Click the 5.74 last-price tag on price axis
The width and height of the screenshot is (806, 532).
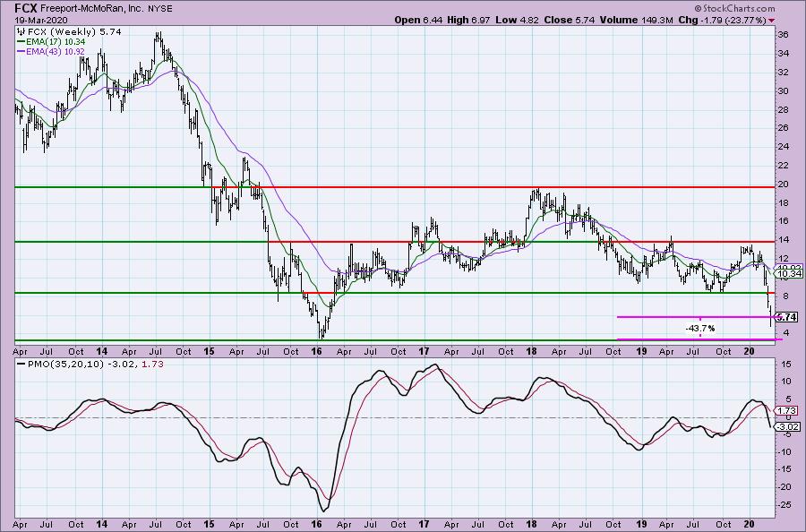point(787,317)
